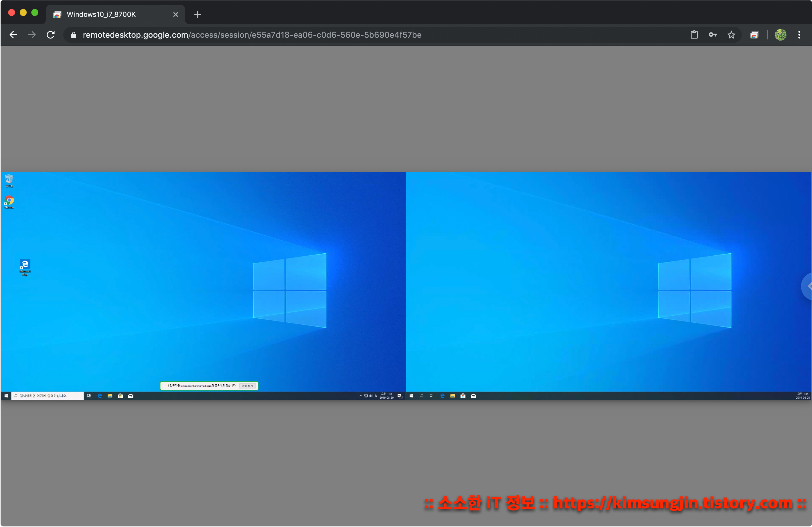Select the Chrome desktop shortcut

point(9,201)
